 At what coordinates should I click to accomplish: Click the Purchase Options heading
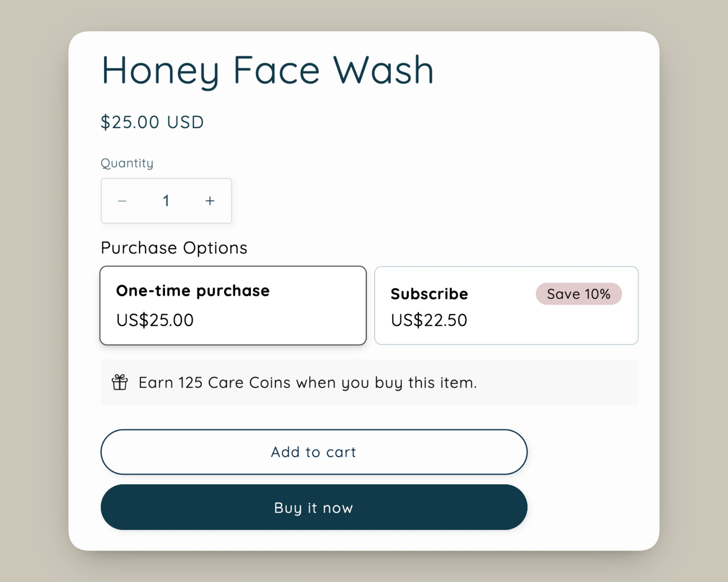[x=174, y=248]
